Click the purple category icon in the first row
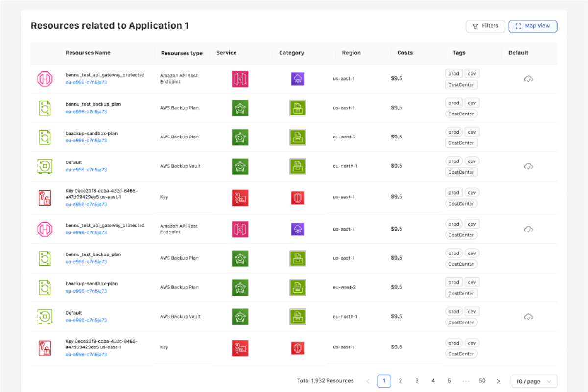The height and width of the screenshot is (392, 588). coord(298,79)
